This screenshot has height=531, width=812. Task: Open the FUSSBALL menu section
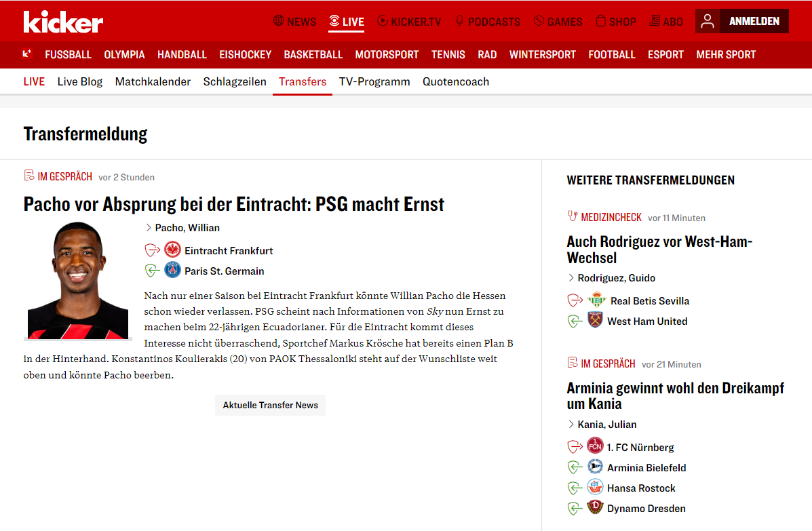coord(68,54)
